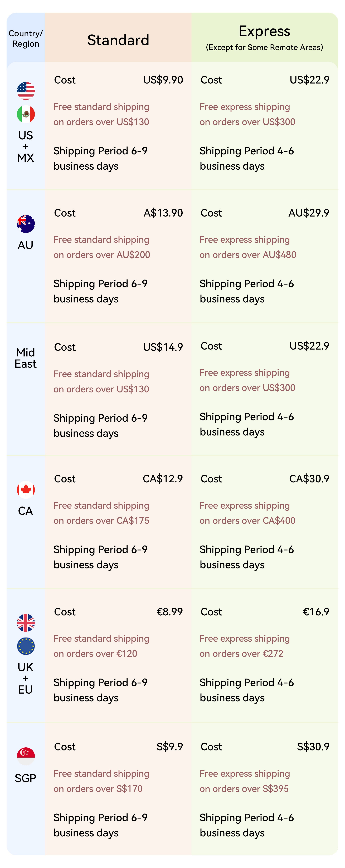
Task: Select the Express column header
Action: (x=264, y=31)
